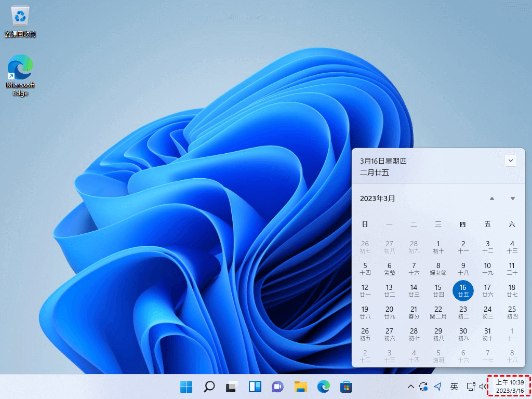Open the volume speaker icon in tray
The width and height of the screenshot is (532, 399).
483,387
